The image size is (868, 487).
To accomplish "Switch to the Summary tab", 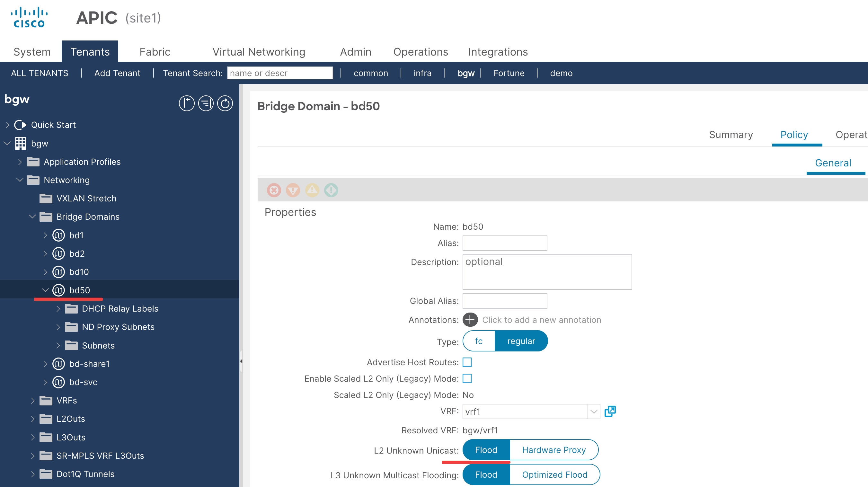I will pyautogui.click(x=731, y=135).
